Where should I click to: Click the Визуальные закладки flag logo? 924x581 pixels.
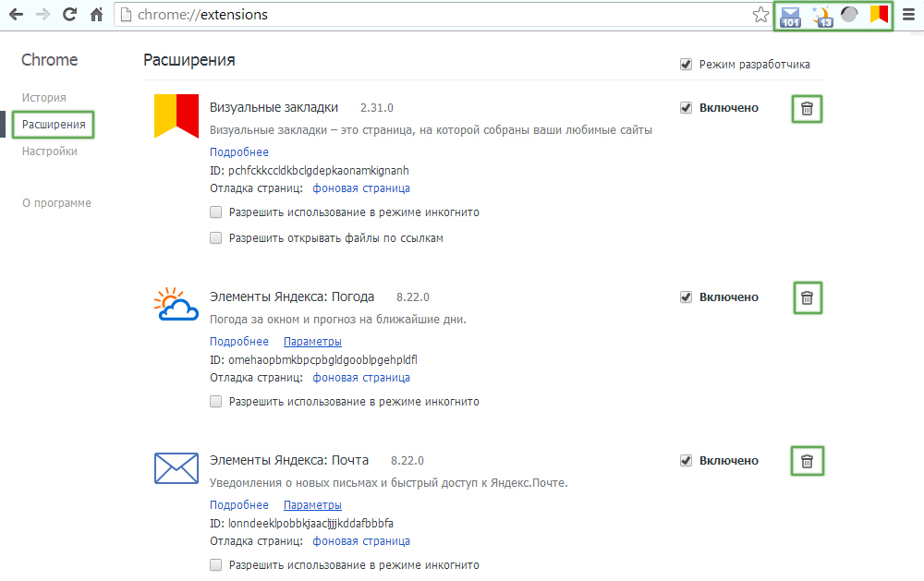(x=176, y=116)
